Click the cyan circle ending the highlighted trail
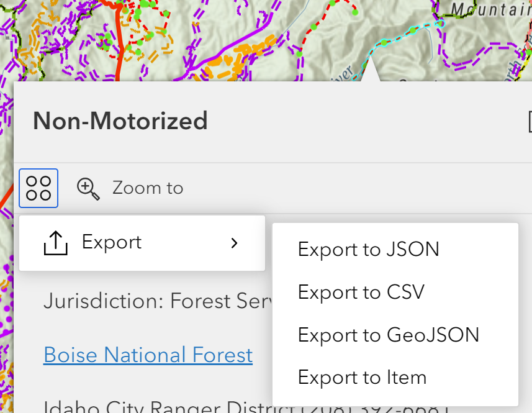The height and width of the screenshot is (413, 532). [x=440, y=24]
